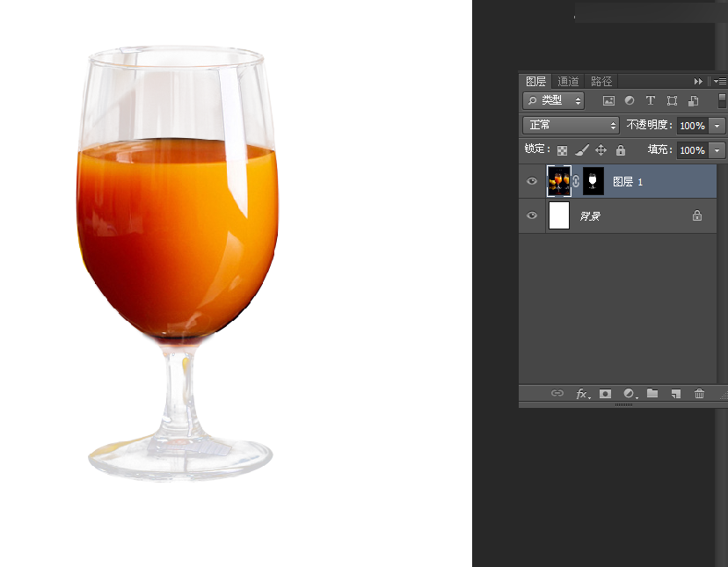Switch to the 路径 paths tab

click(x=601, y=80)
